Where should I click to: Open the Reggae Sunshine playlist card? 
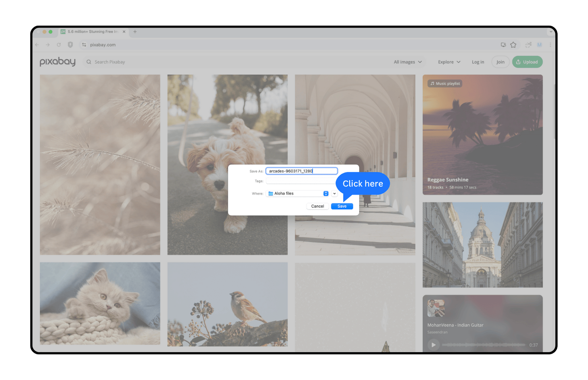tap(482, 135)
